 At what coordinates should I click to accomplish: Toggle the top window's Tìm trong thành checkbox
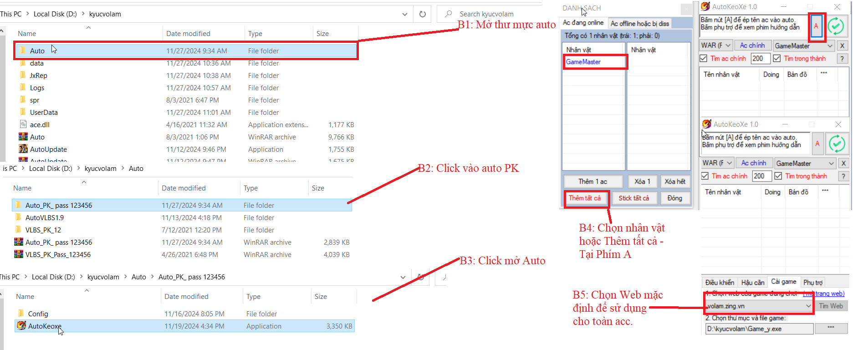tap(777, 59)
